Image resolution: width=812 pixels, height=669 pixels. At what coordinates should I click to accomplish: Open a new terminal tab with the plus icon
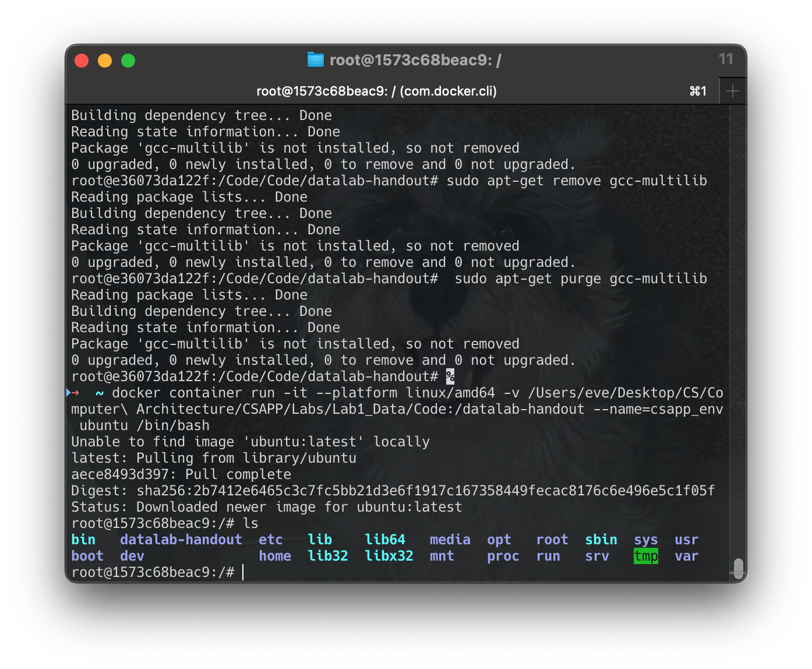pyautogui.click(x=732, y=90)
